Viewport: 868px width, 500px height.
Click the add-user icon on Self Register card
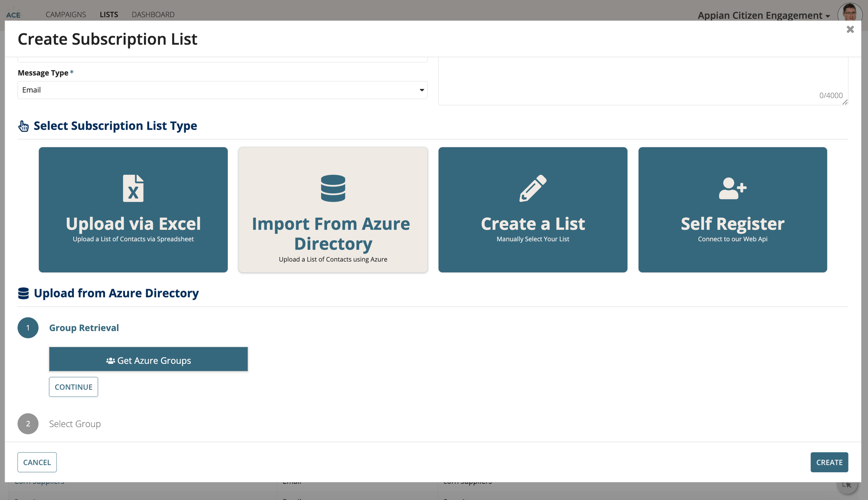pos(732,188)
